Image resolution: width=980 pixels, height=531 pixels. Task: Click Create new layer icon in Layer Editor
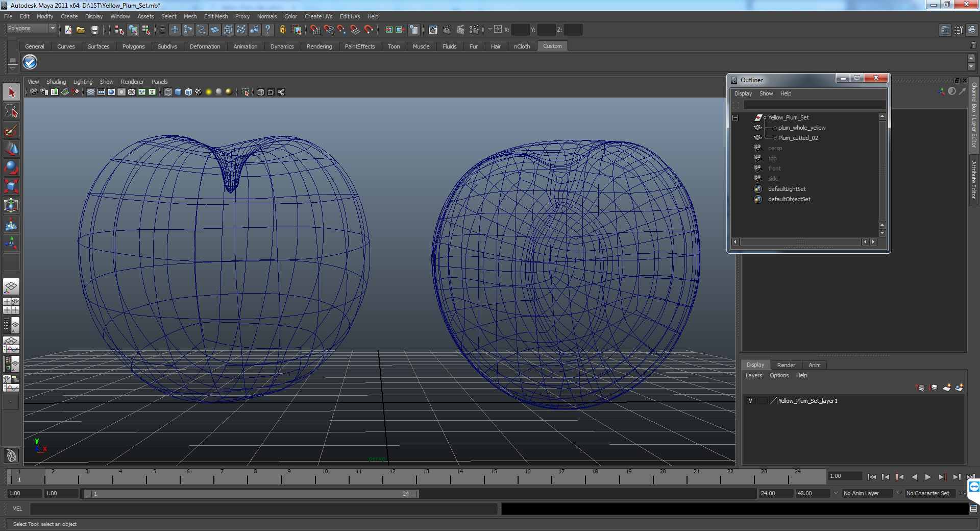tap(947, 388)
